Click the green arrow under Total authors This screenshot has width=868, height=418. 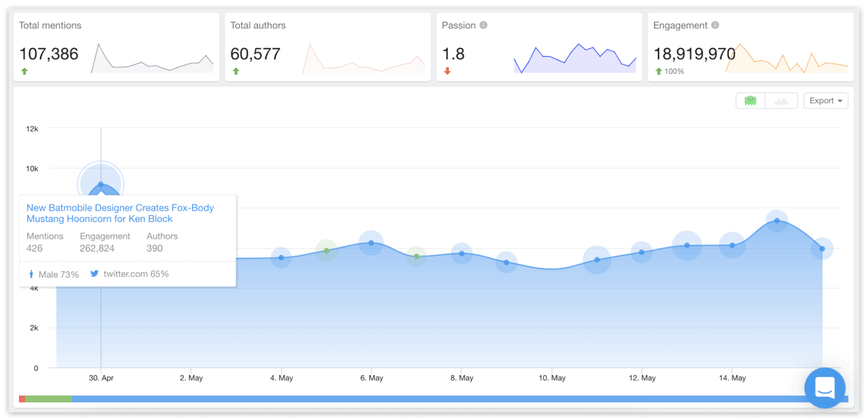[x=236, y=71]
